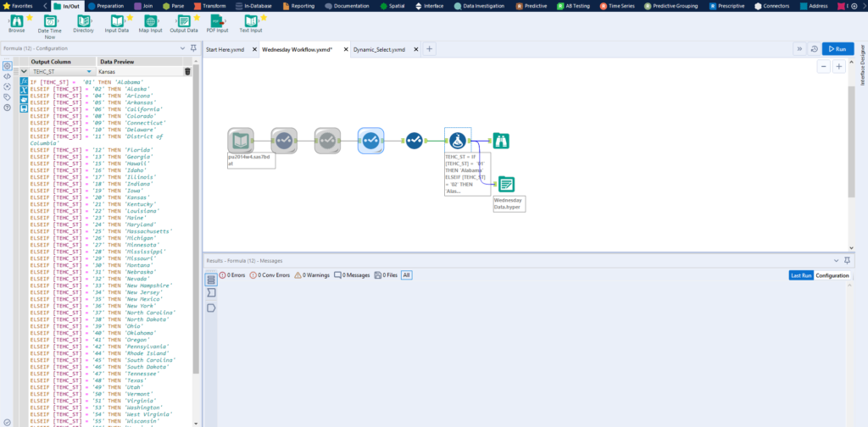Image resolution: width=868 pixels, height=427 pixels.
Task: Filter results by 0 Files
Action: [x=386, y=274]
